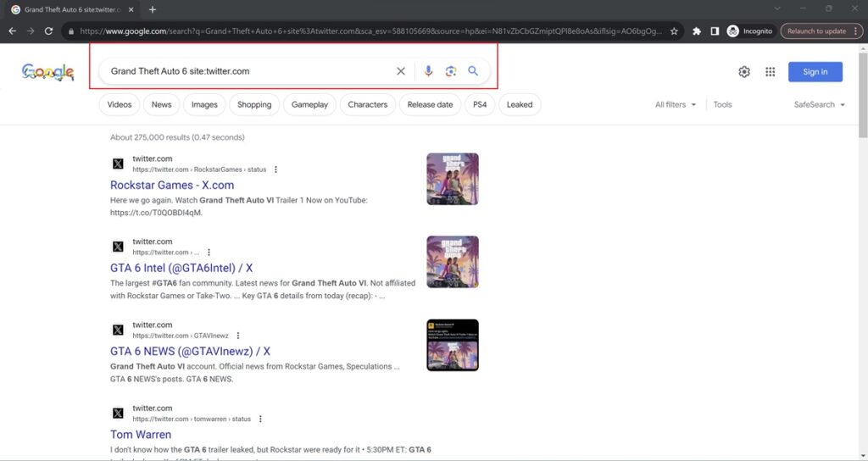Search by image with Google Lens icon
The height and width of the screenshot is (461, 868).
pos(451,71)
